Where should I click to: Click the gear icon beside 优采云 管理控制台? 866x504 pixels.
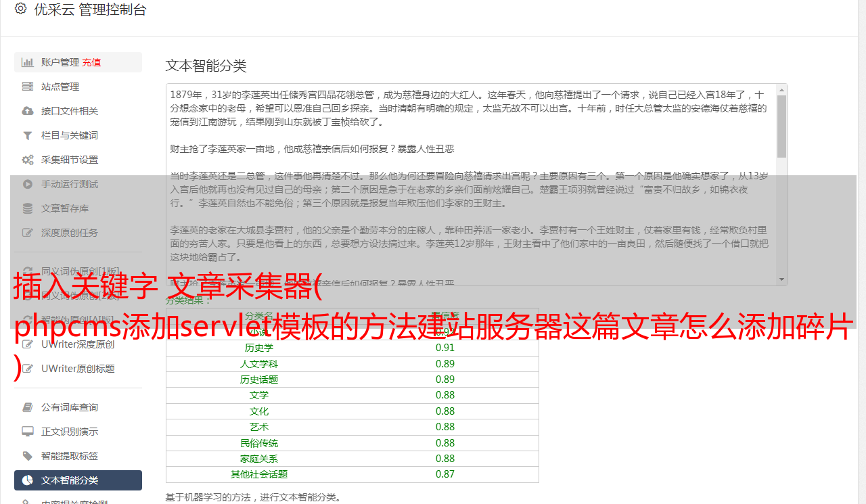(x=20, y=9)
